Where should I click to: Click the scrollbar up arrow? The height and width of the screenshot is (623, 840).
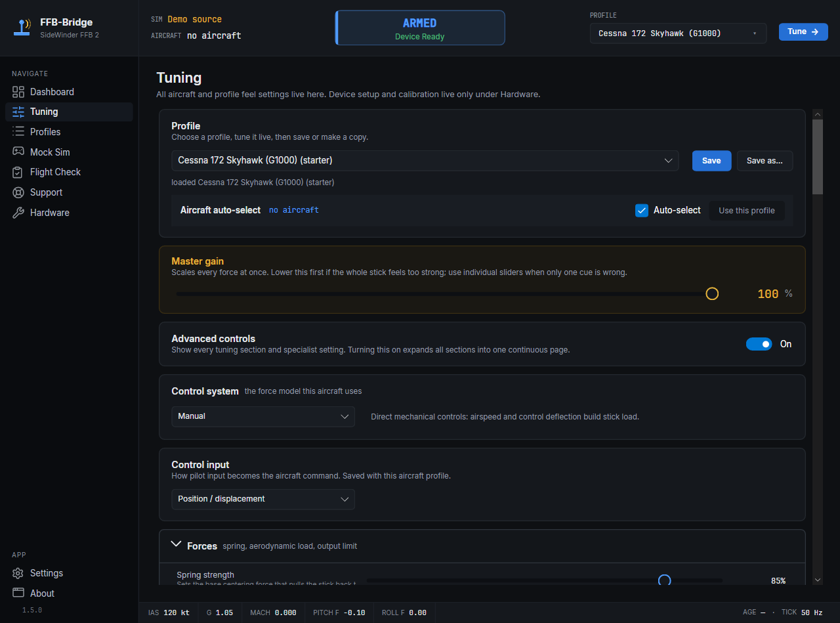[817, 114]
